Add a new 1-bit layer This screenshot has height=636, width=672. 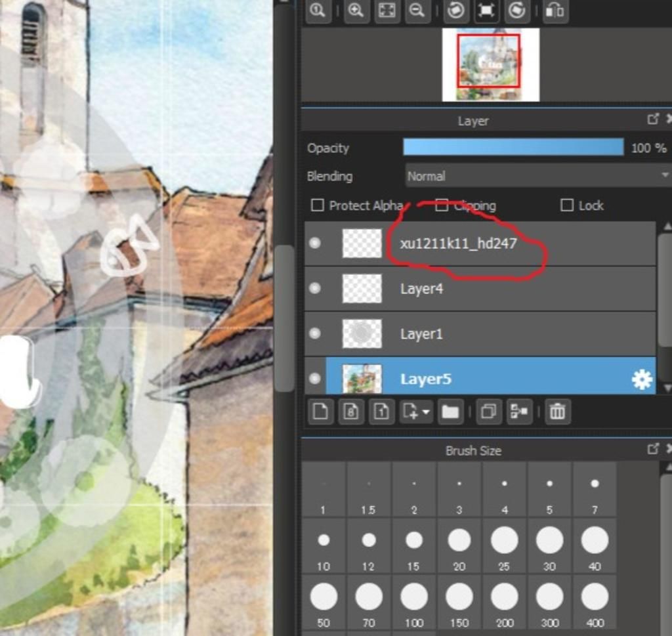[381, 412]
